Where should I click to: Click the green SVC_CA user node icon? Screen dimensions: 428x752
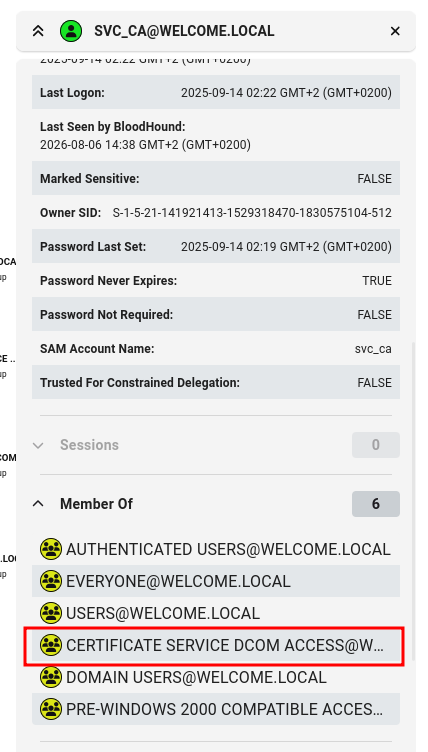(x=71, y=31)
